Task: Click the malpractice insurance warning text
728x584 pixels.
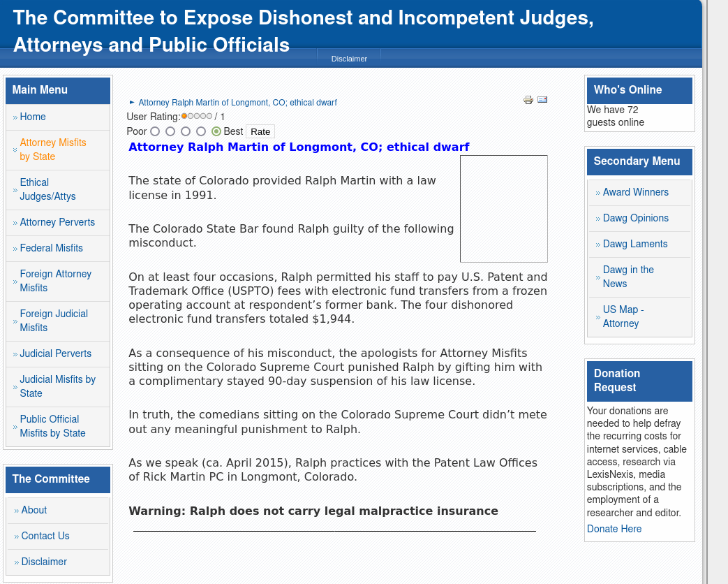Action: point(313,511)
